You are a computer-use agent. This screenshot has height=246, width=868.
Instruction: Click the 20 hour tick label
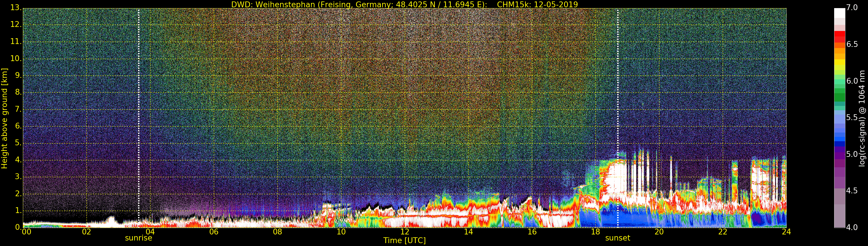(659, 232)
